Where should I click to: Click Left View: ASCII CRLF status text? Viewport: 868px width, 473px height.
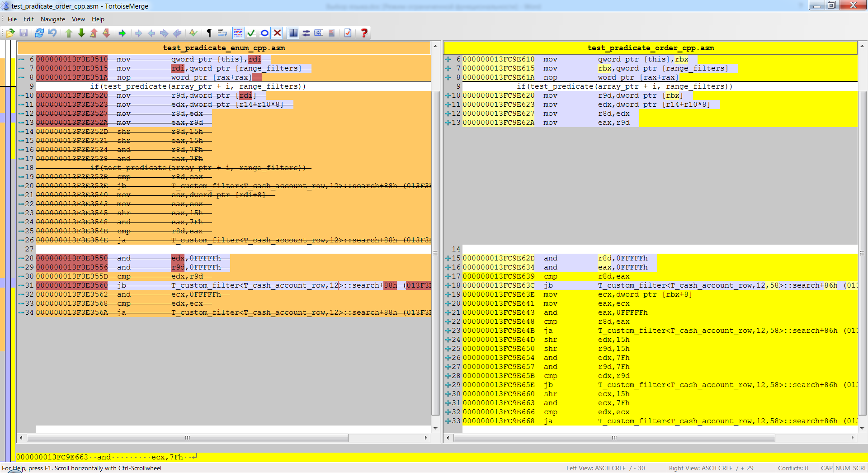pyautogui.click(x=606, y=468)
